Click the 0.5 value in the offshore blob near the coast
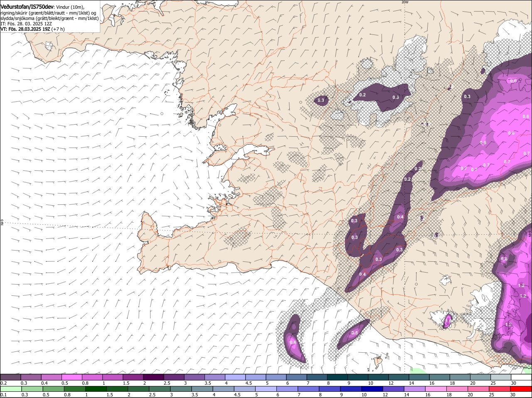 (x=355, y=333)
